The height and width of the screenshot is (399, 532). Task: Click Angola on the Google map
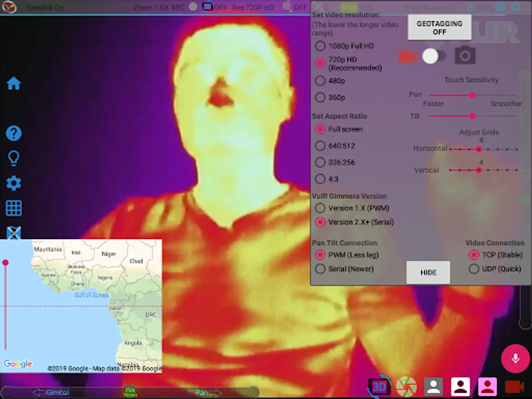tap(133, 343)
